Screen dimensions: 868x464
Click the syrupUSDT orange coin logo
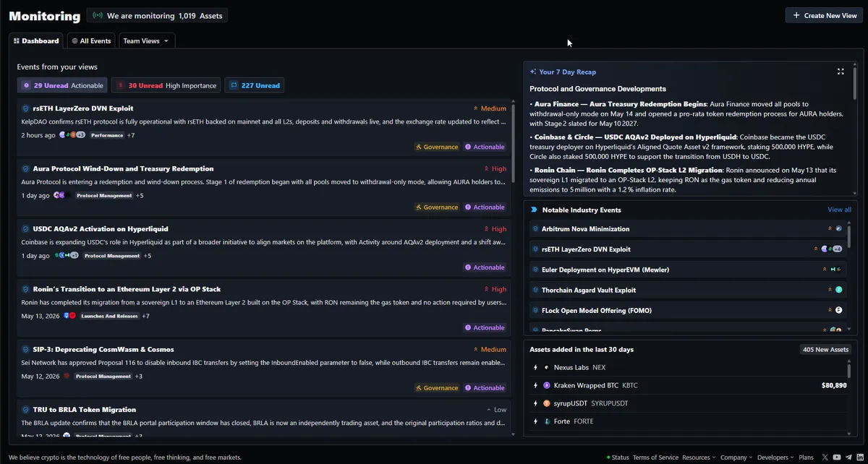point(547,403)
